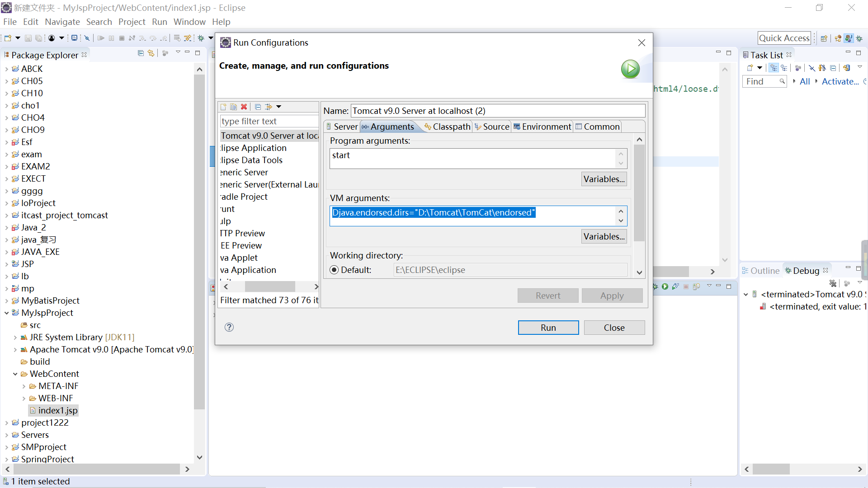
Task: Click Link with Editor in Package Explorer
Action: pos(151,53)
